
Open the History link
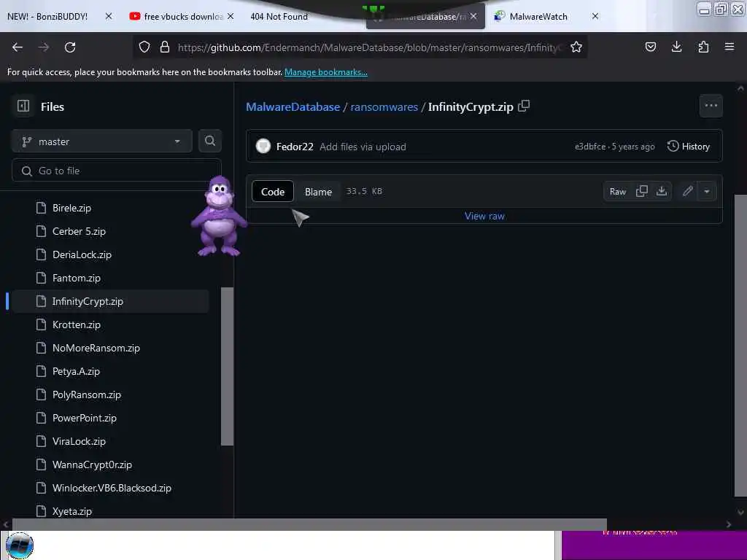(689, 146)
